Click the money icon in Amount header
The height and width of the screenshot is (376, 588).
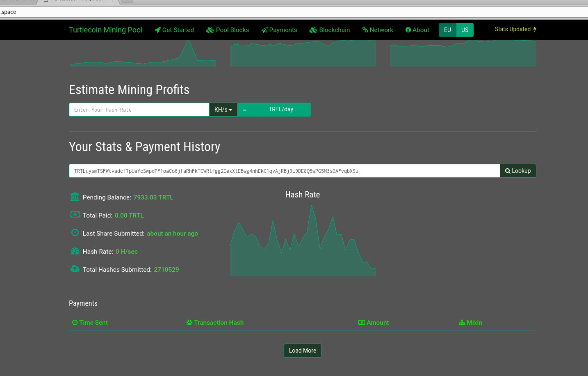(362, 323)
